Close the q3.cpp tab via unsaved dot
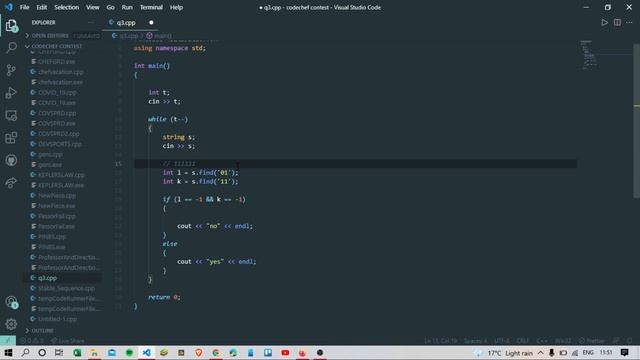The height and width of the screenshot is (360, 640). pos(151,22)
